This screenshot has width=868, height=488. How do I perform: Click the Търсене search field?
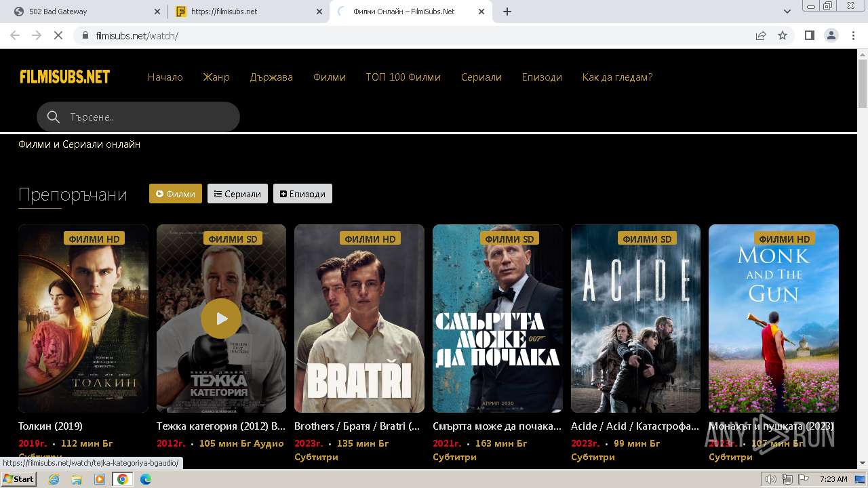[138, 117]
